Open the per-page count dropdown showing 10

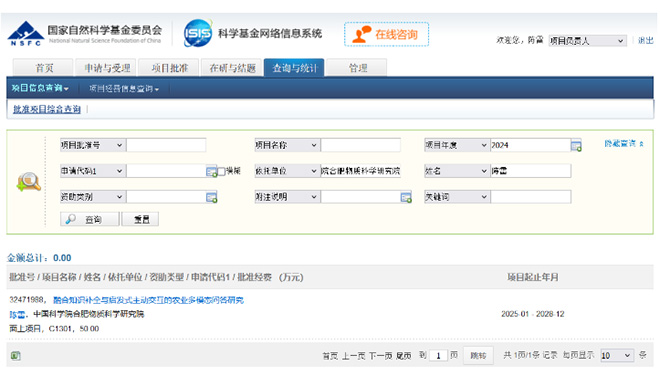[617, 356]
